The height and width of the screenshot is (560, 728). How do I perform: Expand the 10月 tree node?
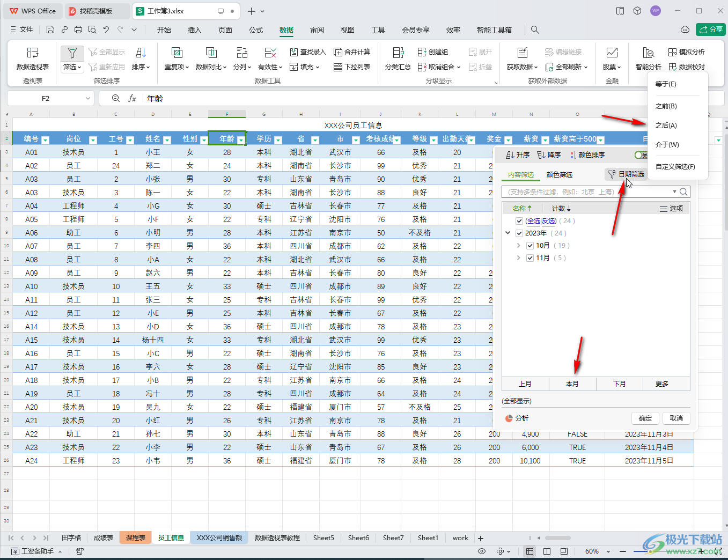pyautogui.click(x=518, y=246)
